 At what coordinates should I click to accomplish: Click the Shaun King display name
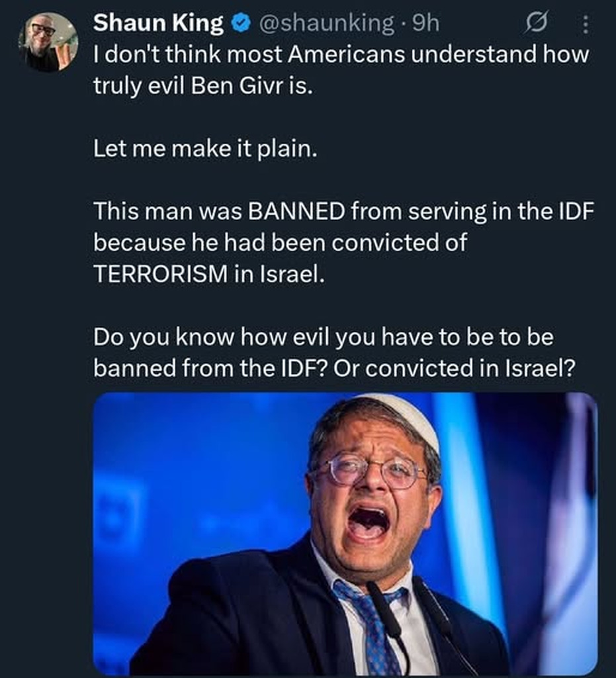coord(158,24)
